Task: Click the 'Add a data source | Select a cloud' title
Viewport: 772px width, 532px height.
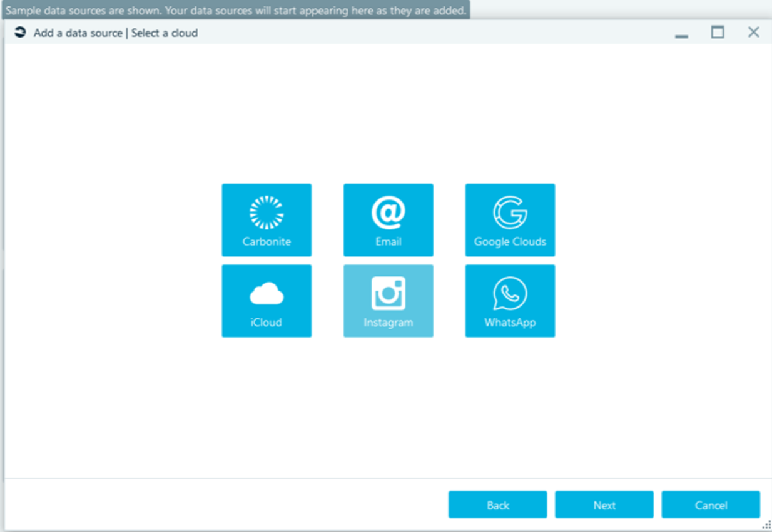Action: pyautogui.click(x=116, y=33)
